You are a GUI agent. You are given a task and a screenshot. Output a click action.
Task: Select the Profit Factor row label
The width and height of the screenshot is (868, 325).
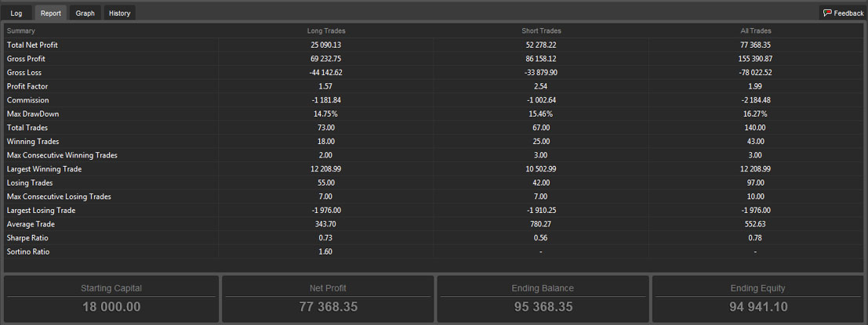click(27, 86)
